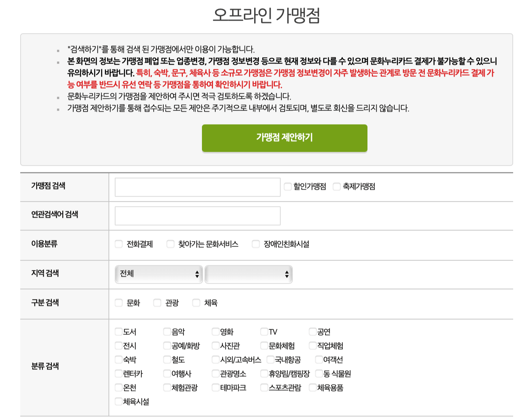The image size is (526, 420).
Task: Select the 관광 category checkbox
Action: click(x=157, y=302)
